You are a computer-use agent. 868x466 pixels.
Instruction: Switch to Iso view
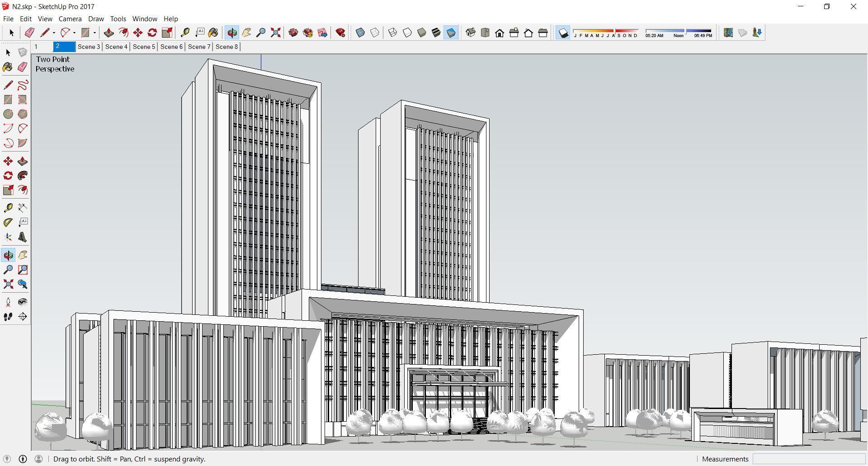pos(471,33)
